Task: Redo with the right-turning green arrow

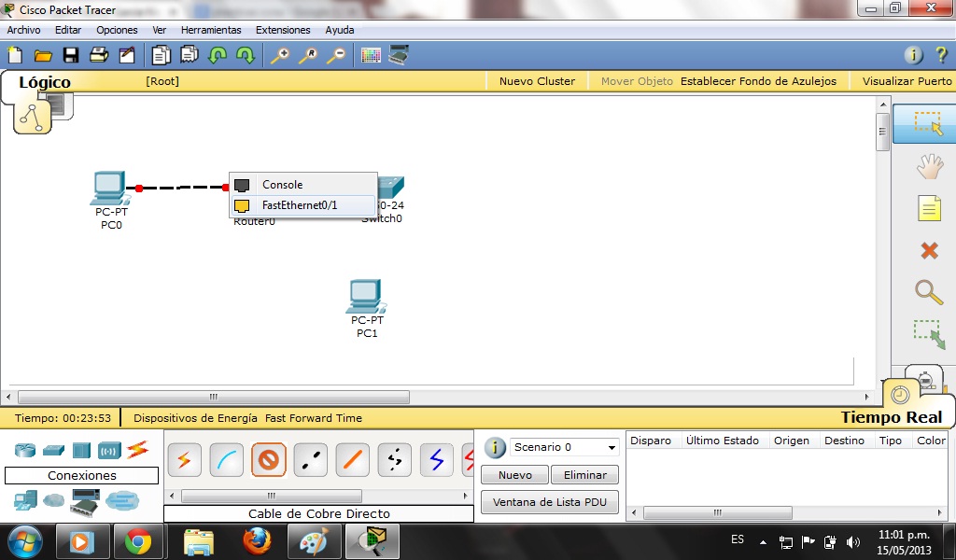Action: [246, 55]
